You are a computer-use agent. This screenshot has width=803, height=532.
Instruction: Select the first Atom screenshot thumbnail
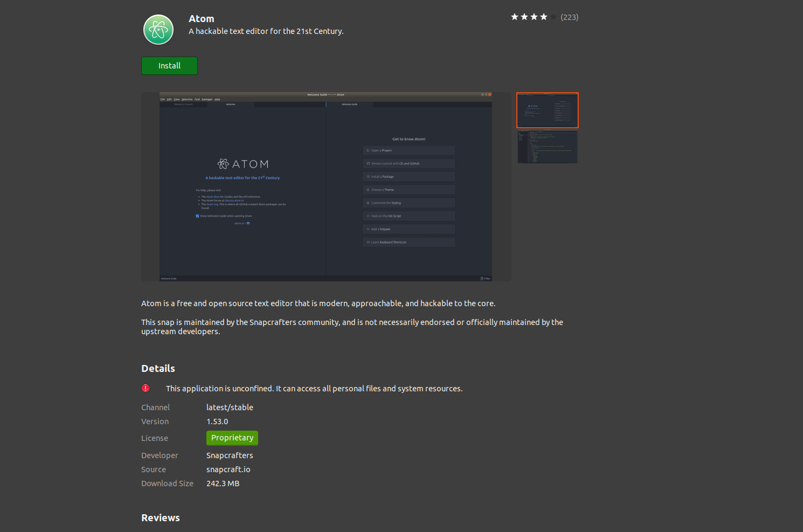[x=548, y=110]
